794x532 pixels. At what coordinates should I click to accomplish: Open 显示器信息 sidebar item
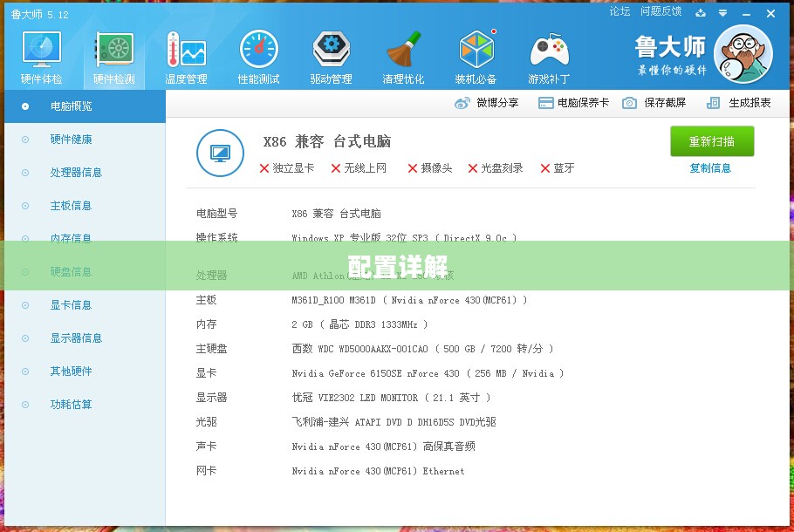pos(86,338)
